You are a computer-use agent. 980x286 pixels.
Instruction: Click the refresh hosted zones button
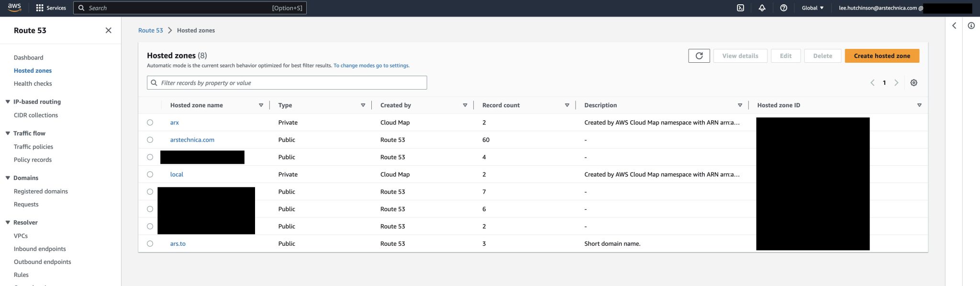point(699,56)
